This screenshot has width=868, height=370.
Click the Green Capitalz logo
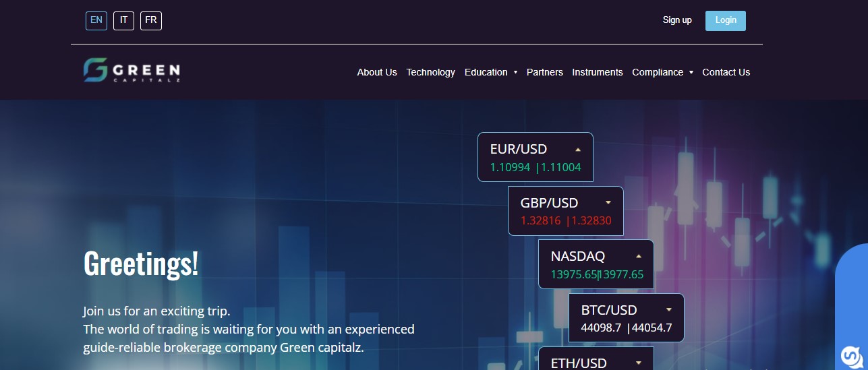(x=132, y=71)
